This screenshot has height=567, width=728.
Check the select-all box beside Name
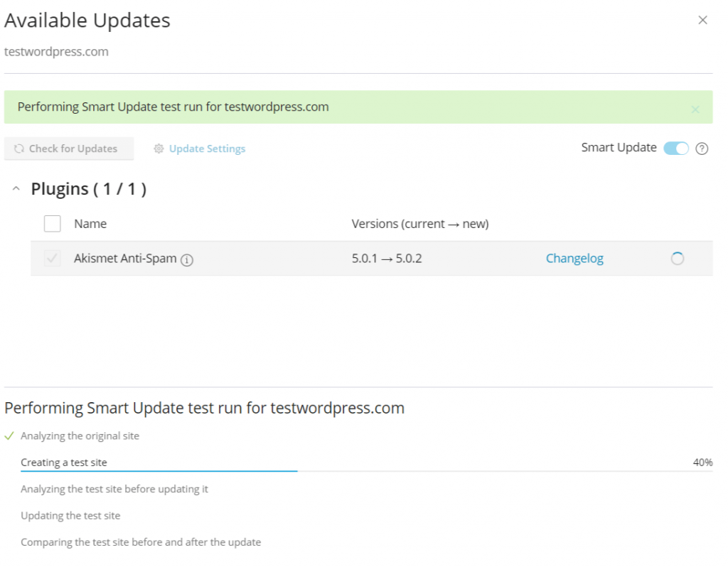[53, 224]
